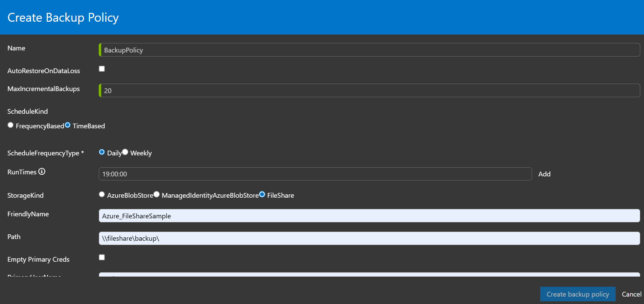644x304 pixels.
Task: Select FrequencyBased schedule kind
Action: [x=10, y=125]
